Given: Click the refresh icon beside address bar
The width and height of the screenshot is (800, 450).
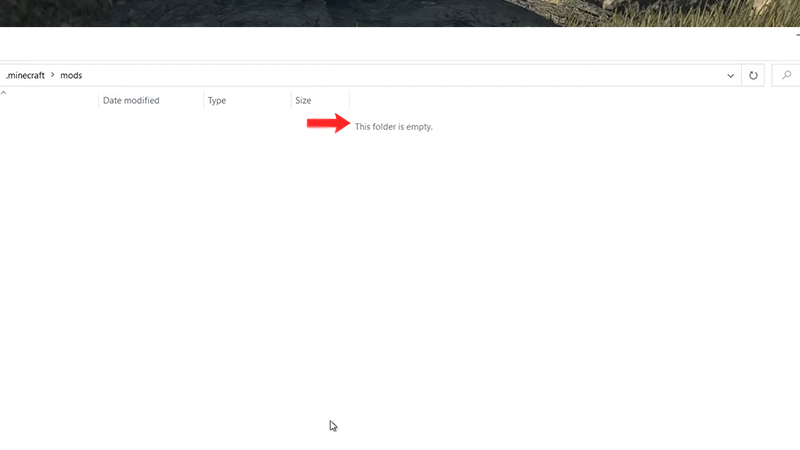Looking at the screenshot, I should click(754, 75).
